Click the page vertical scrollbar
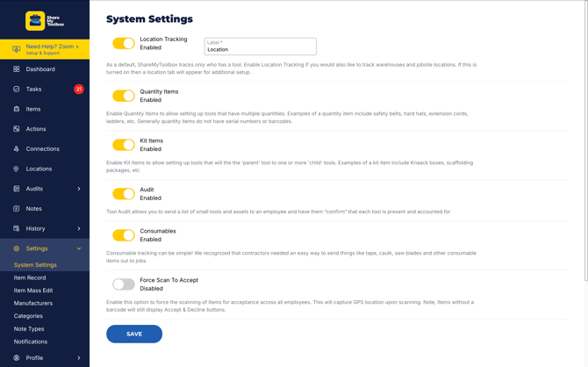This screenshot has width=588, height=367. coord(585,140)
